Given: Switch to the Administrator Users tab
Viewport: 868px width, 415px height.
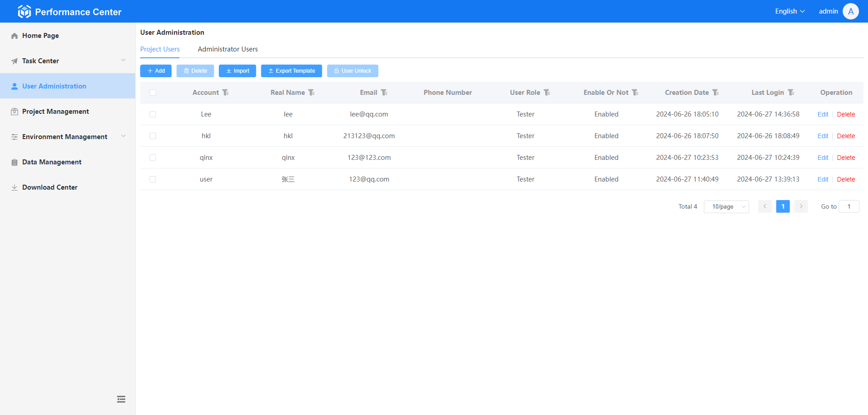Looking at the screenshot, I should 228,49.
